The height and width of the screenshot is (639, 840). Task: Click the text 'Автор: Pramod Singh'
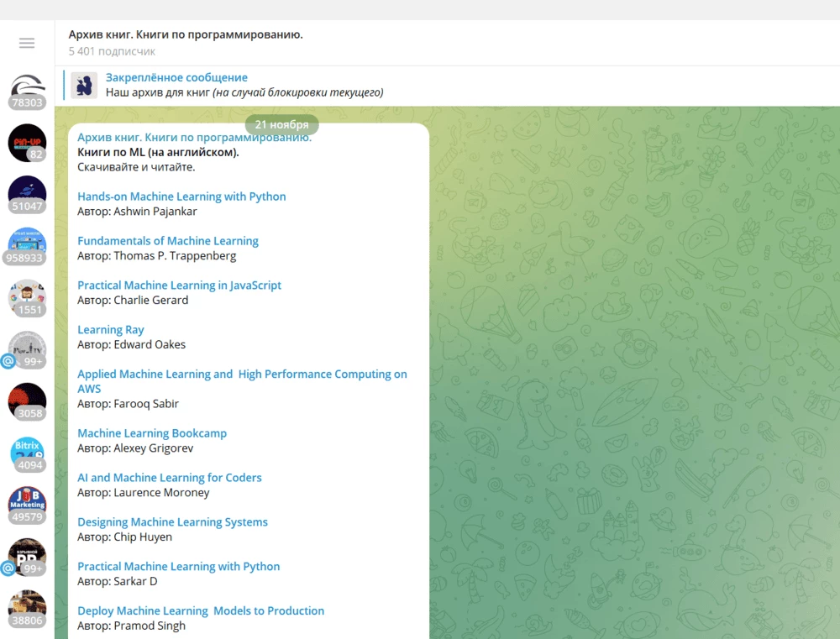click(x=131, y=626)
